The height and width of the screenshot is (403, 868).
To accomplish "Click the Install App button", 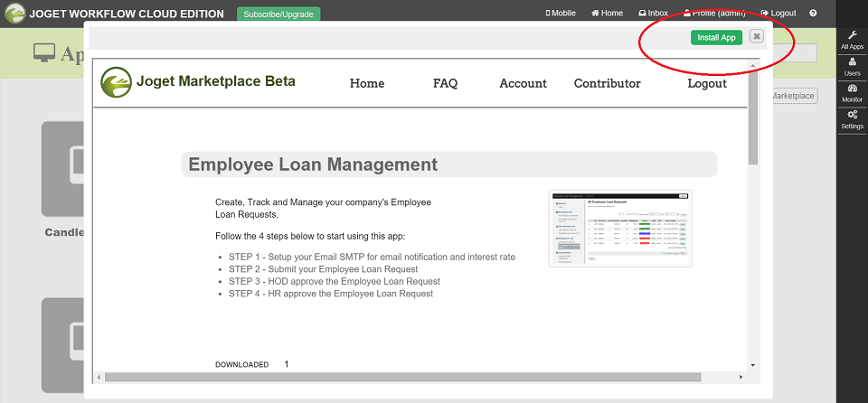I will [x=716, y=38].
